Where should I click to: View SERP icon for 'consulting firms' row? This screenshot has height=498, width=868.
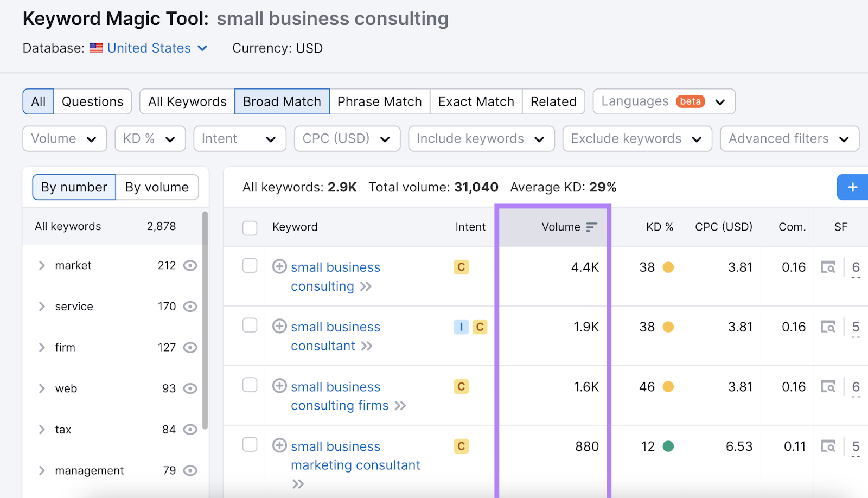828,386
